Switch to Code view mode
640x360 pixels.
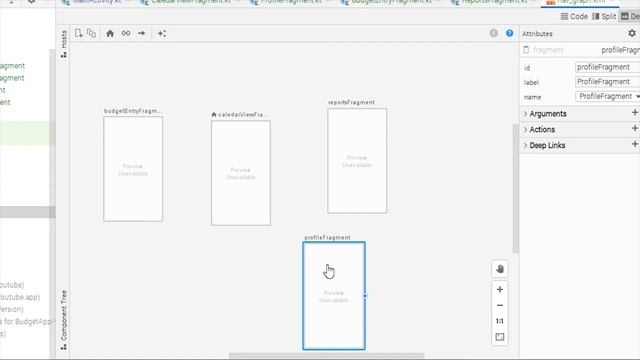[574, 16]
